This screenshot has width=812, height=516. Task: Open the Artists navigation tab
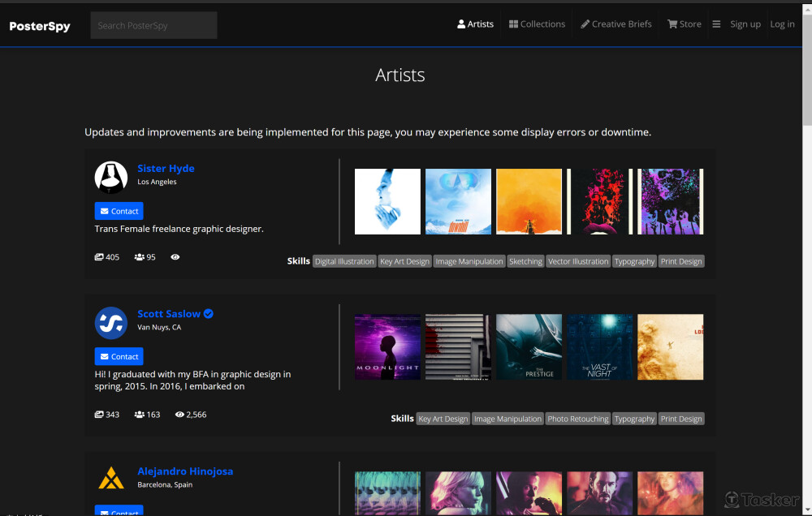pyautogui.click(x=476, y=24)
